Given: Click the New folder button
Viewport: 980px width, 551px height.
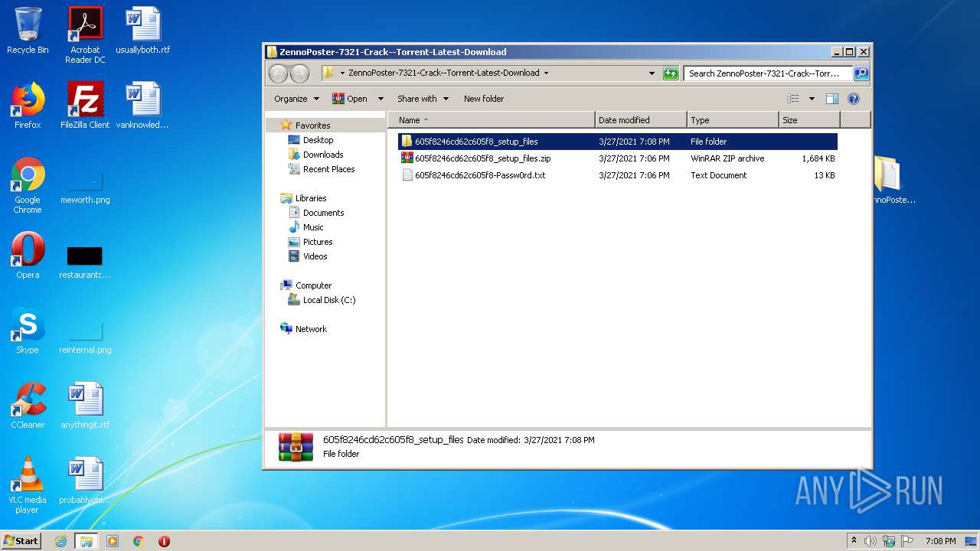Looking at the screenshot, I should pos(484,99).
